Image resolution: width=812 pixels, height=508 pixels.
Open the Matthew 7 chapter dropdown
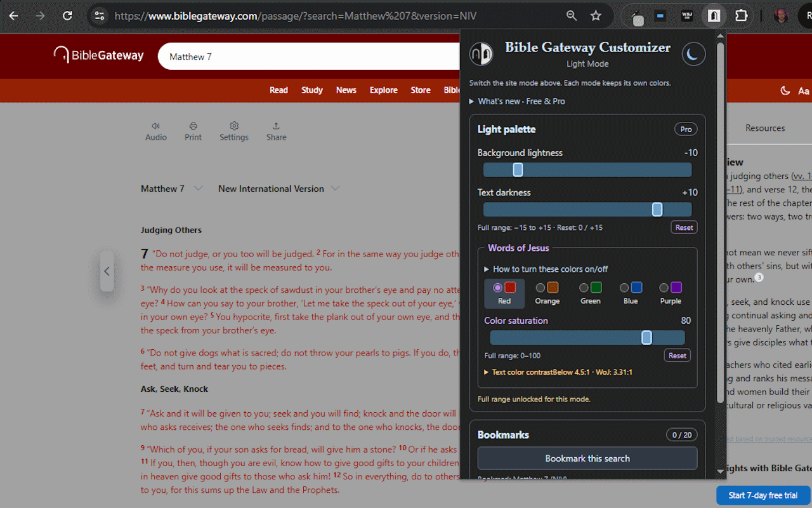171,189
